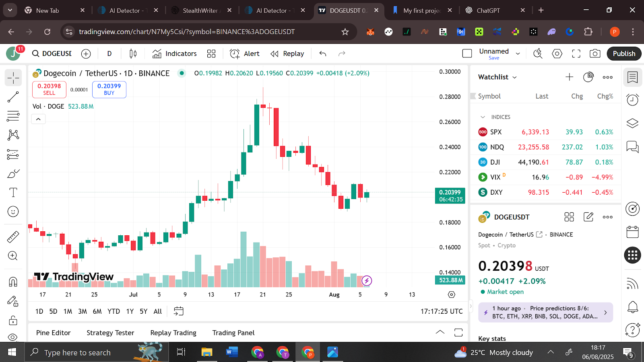Image resolution: width=644 pixels, height=362 pixels.
Task: Maximize the bottom panel
Action: pyautogui.click(x=458, y=332)
